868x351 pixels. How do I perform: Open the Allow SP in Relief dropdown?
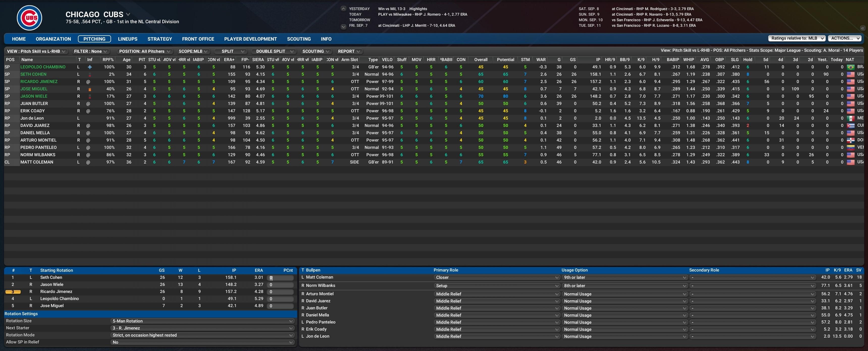coord(202,342)
